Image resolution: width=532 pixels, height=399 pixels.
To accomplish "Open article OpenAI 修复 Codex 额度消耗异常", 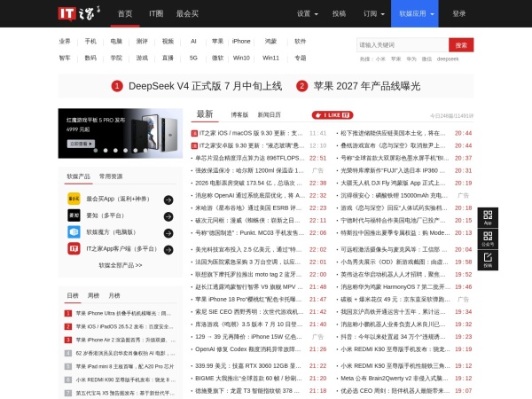I will pos(248,349).
